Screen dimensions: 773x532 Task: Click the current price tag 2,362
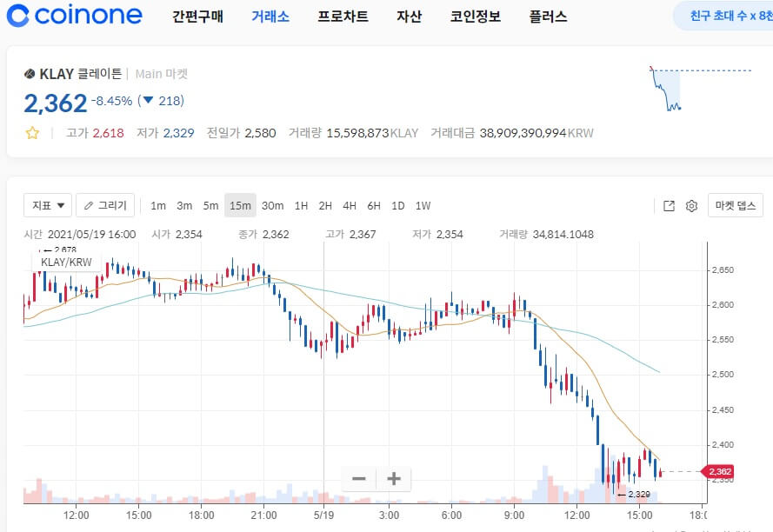pos(718,471)
